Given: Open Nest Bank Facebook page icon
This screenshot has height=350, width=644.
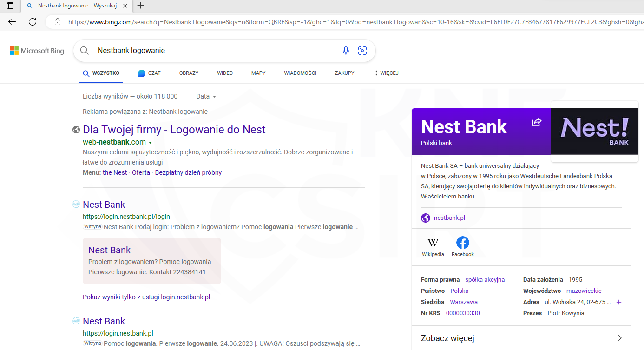Looking at the screenshot, I should [462, 243].
